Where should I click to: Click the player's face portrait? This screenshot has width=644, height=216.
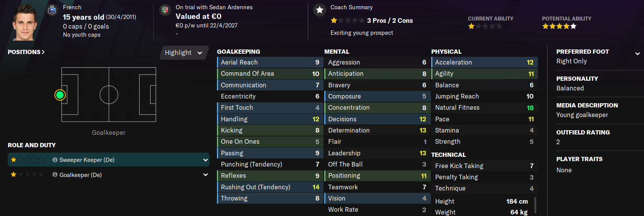point(25,22)
